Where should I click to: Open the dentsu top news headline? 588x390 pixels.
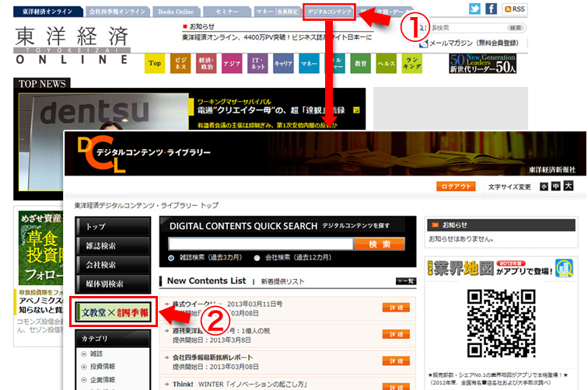(271, 110)
